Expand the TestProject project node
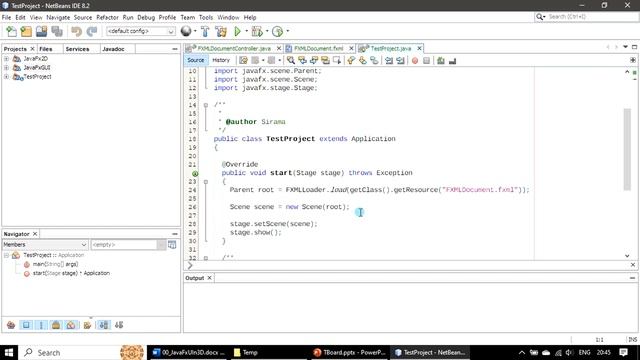The height and width of the screenshot is (360, 640). click(6, 77)
